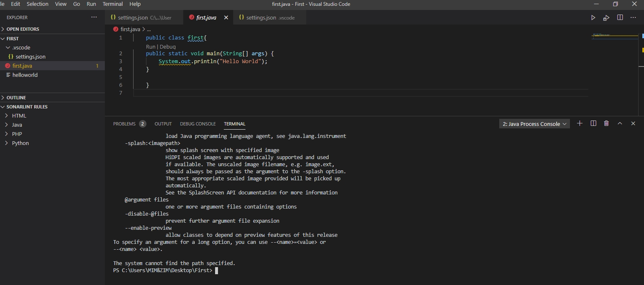Close the terminal panel with X
This screenshot has width=644, height=285.
coord(633,123)
